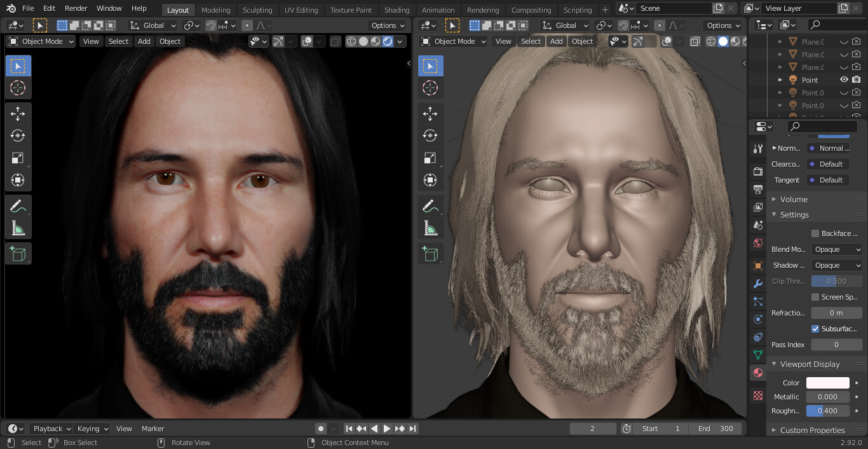Pick the Annotate tool in left viewport
The height and width of the screenshot is (449, 868).
point(18,206)
